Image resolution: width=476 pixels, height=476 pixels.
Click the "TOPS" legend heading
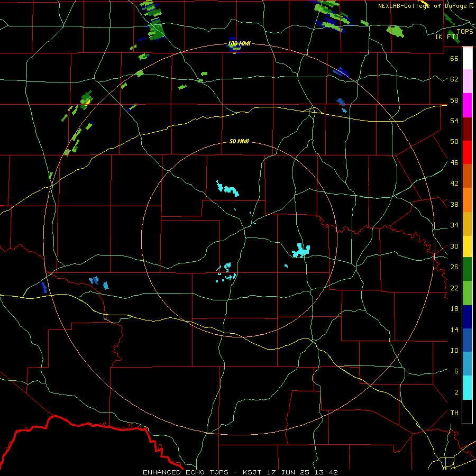pyautogui.click(x=465, y=32)
